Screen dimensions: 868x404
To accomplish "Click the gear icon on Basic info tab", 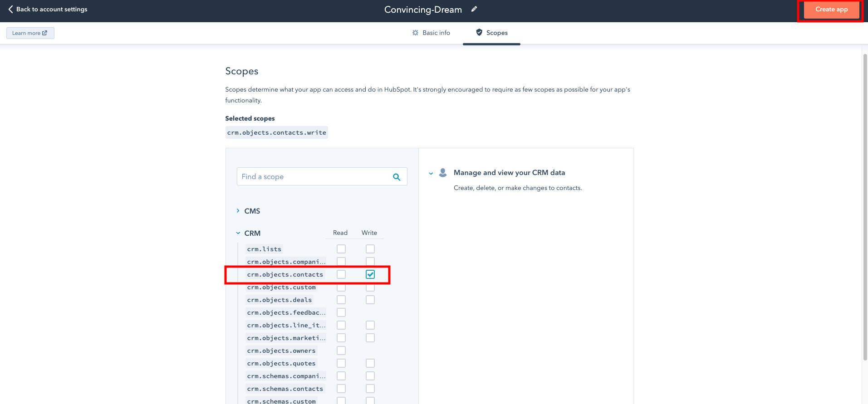I will point(415,33).
